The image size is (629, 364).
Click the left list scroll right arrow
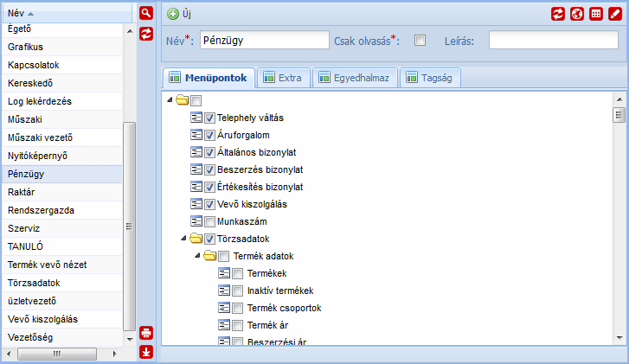(x=115, y=354)
